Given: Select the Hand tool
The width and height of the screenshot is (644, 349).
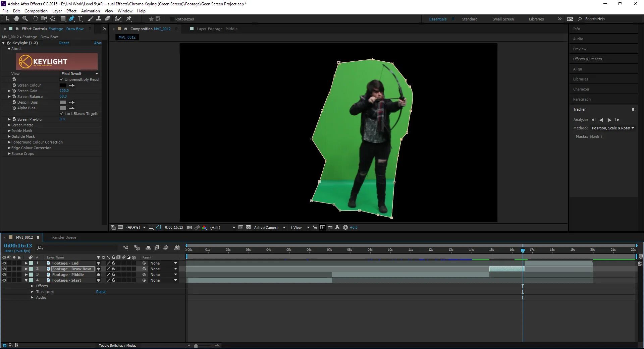Looking at the screenshot, I should pos(16,19).
